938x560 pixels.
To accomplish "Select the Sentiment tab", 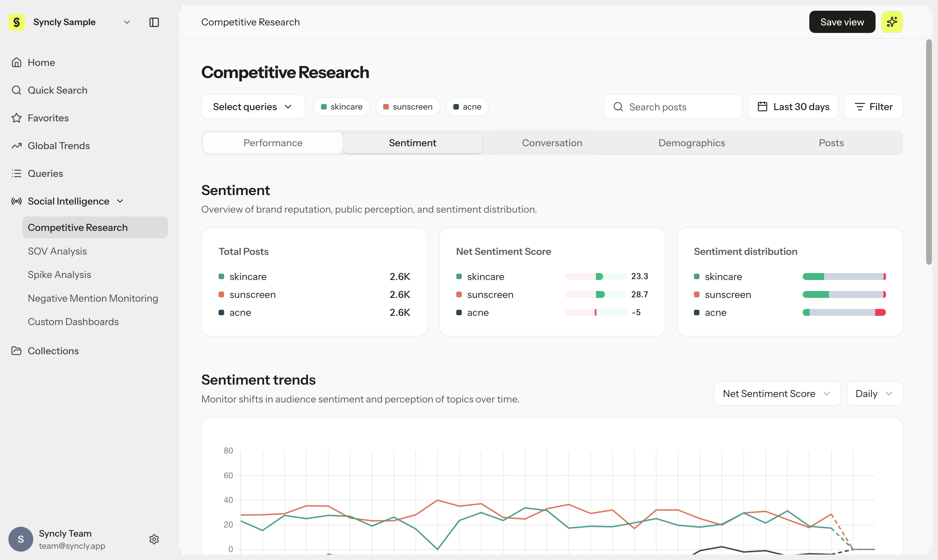I will (x=412, y=143).
